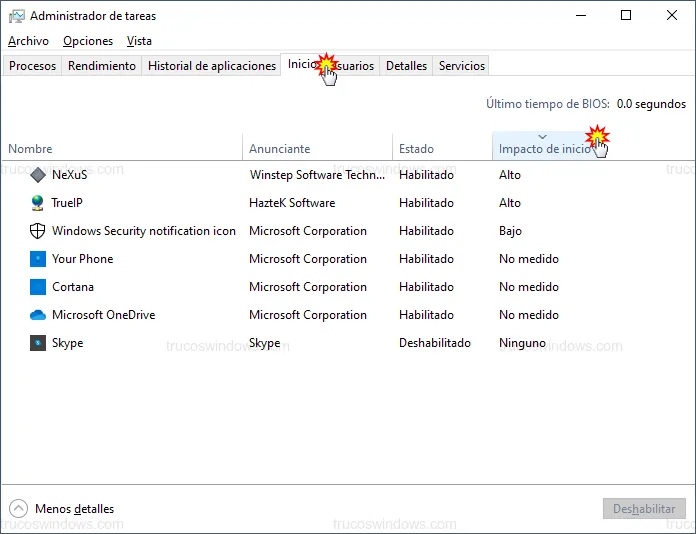696x534 pixels.
Task: Click the Task Manager title bar icon
Action: coord(17,16)
